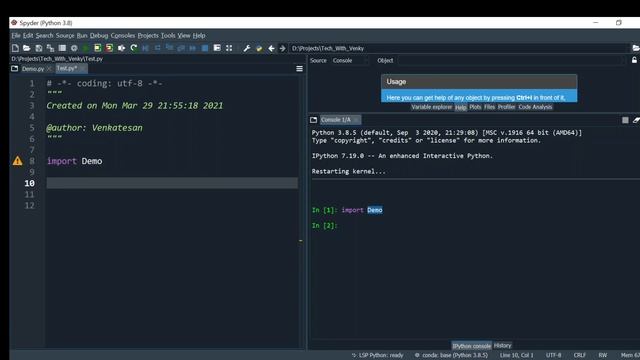Open the Run menu

click(82, 36)
